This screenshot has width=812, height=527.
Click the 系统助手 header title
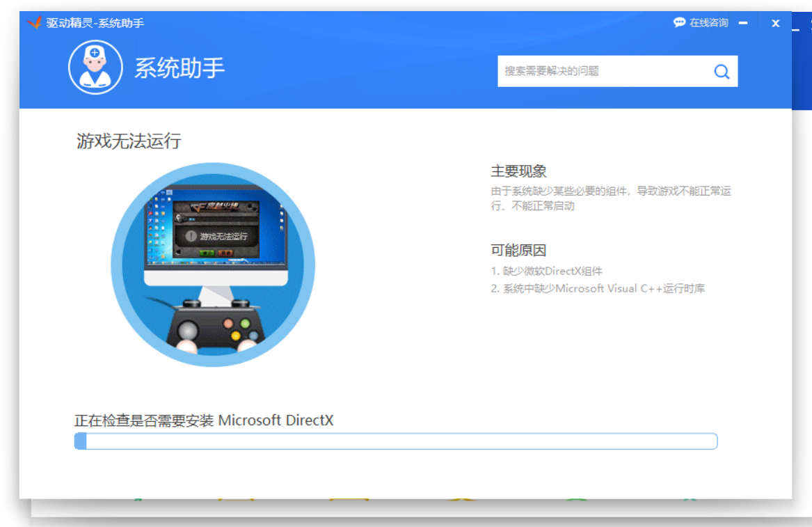coord(180,68)
